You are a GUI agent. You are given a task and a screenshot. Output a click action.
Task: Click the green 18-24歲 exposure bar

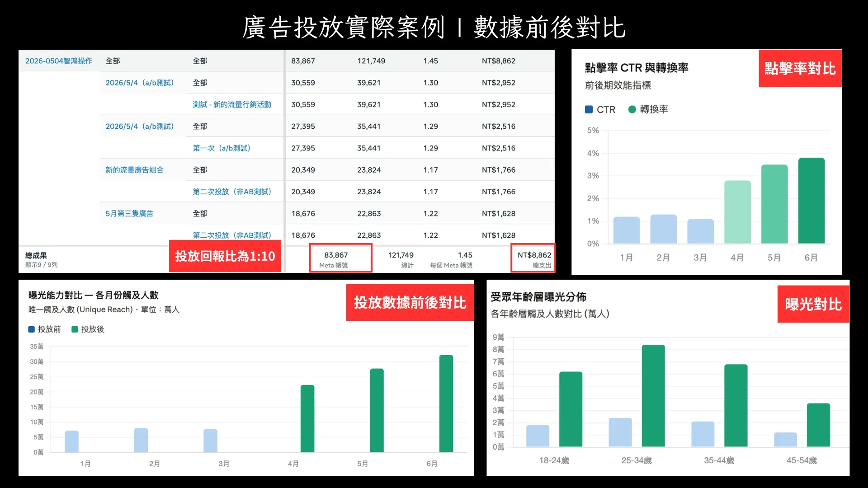pos(571,409)
